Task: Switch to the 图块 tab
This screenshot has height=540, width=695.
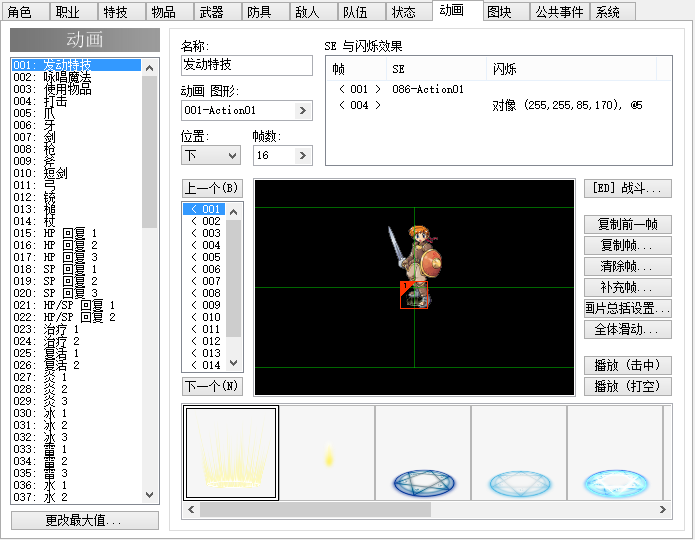Action: pyautogui.click(x=506, y=12)
